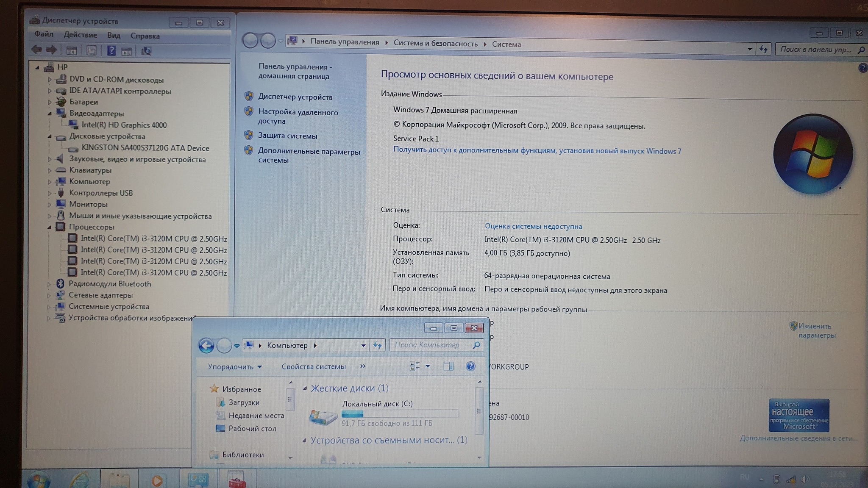
Task: Click the Защита системы link
Action: click(x=287, y=136)
